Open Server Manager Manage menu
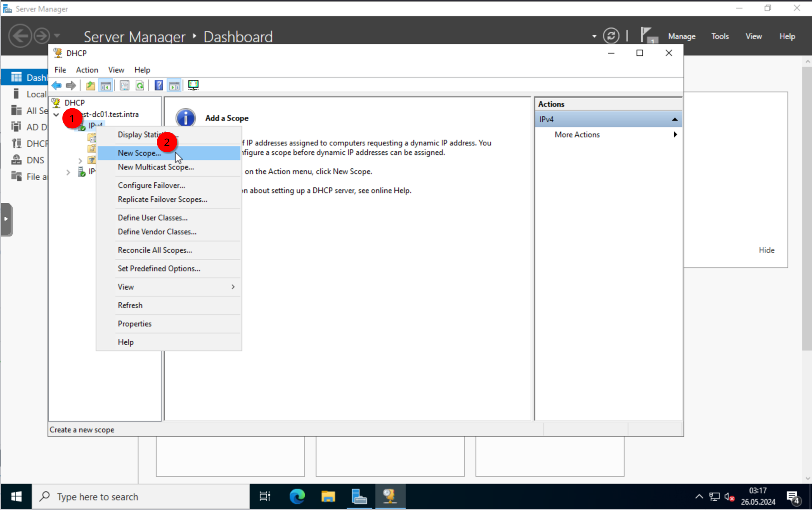812x510 pixels. click(x=681, y=36)
